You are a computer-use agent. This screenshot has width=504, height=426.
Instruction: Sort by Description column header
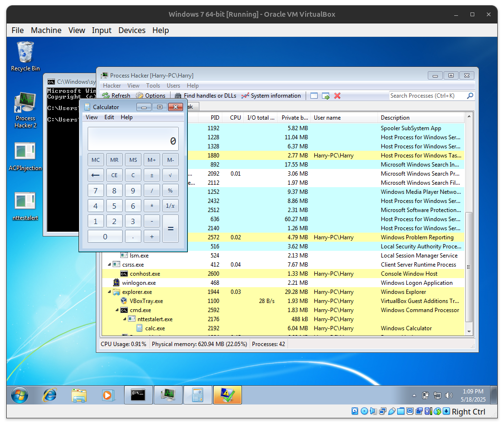pos(421,118)
